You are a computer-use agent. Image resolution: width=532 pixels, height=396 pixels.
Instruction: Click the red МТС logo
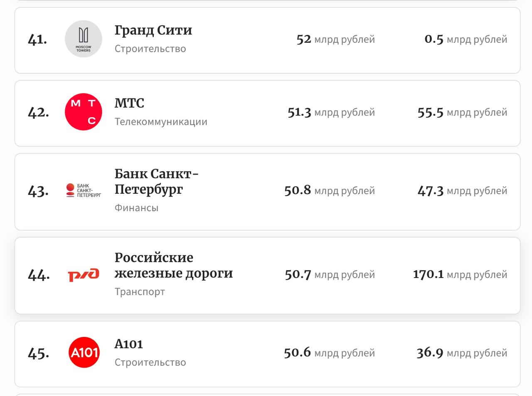tap(84, 112)
